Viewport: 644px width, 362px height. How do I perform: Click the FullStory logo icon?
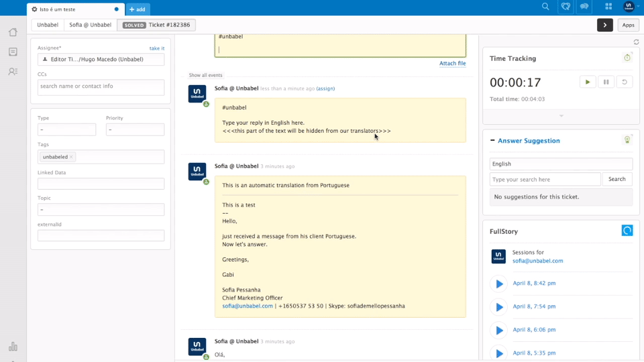click(x=627, y=231)
